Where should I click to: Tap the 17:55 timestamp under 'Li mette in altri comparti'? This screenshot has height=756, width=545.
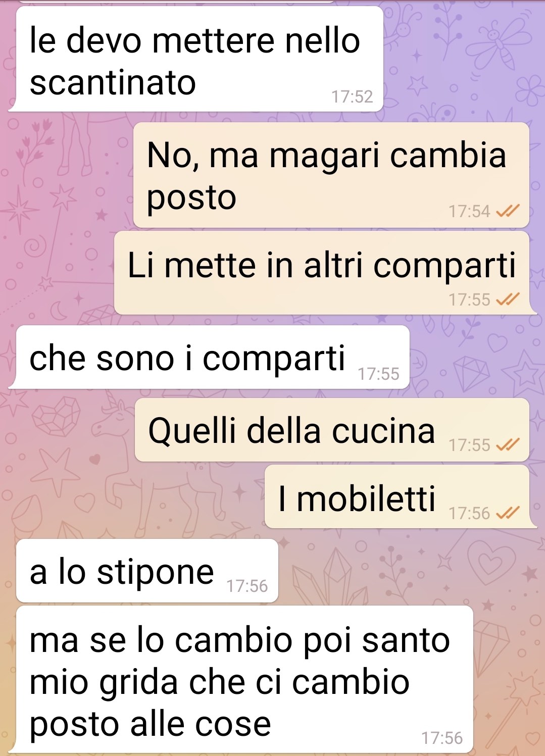[x=470, y=300]
